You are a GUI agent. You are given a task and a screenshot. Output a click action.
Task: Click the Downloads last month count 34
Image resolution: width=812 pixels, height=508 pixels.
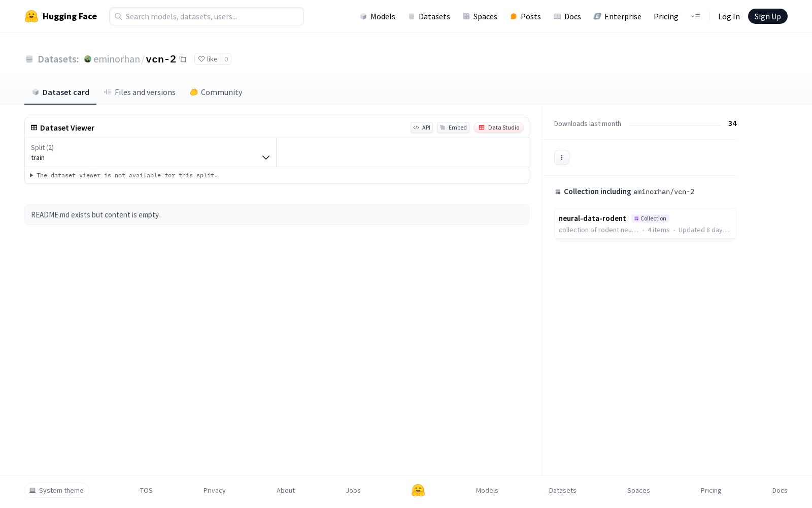(732, 123)
